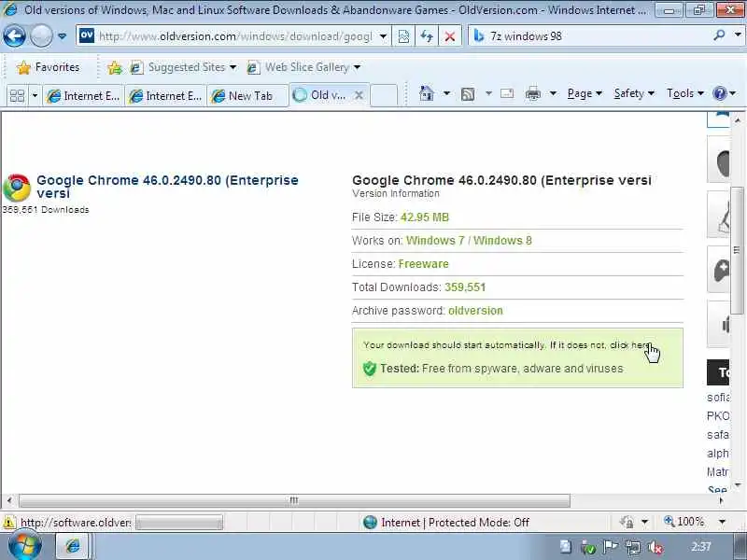Click the page loading progress bar

tap(179, 523)
